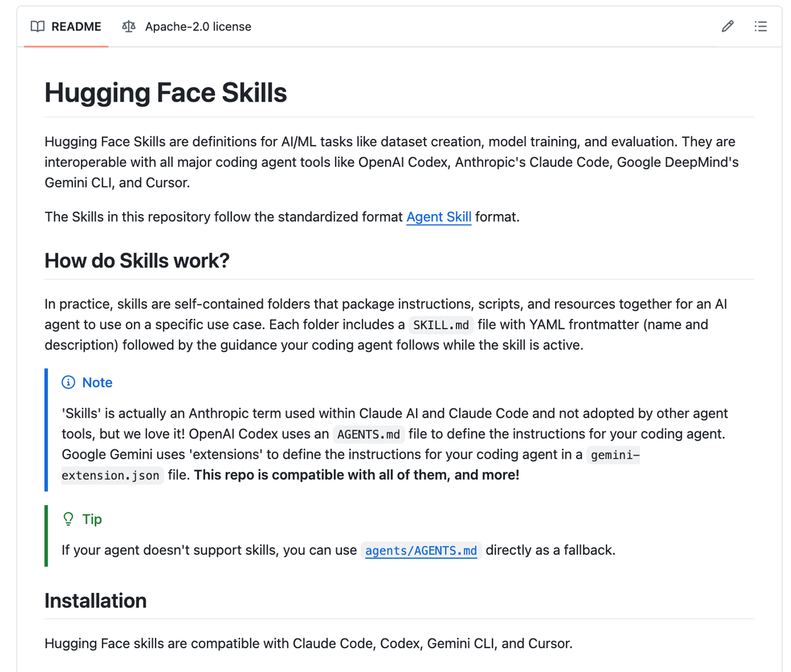This screenshot has height=672, width=791.
Task: Click the info icon beside Note
Action: click(69, 382)
